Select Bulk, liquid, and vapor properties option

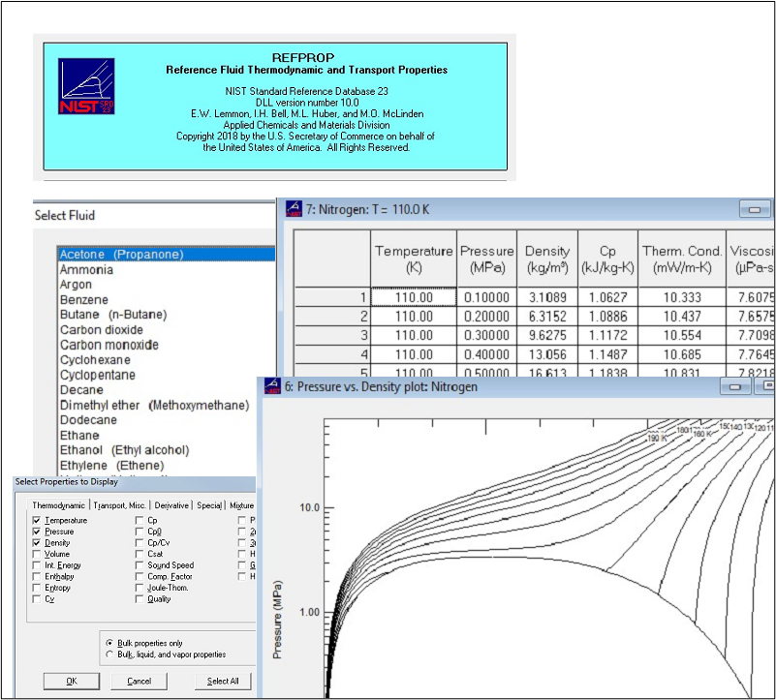pyautogui.click(x=108, y=654)
